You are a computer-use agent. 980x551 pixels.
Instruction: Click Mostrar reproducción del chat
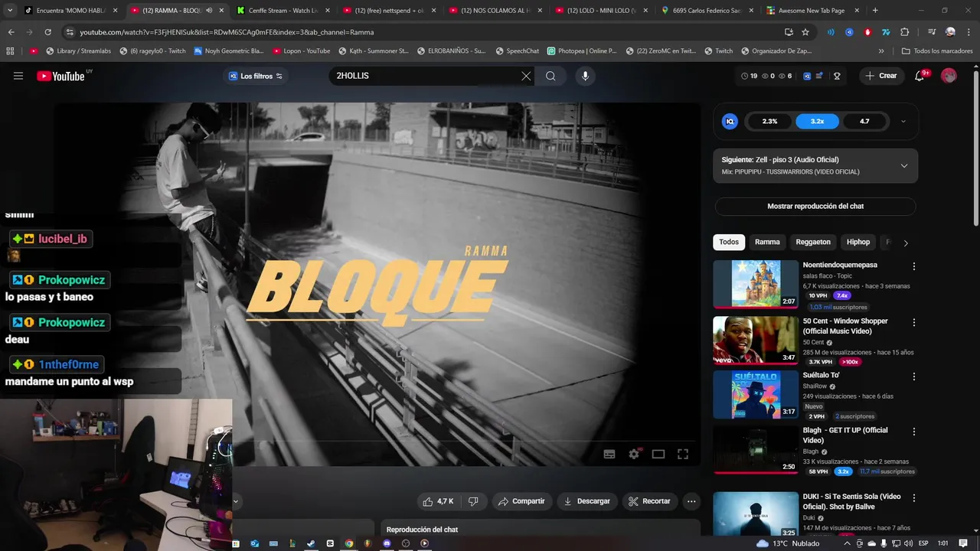[x=815, y=207]
